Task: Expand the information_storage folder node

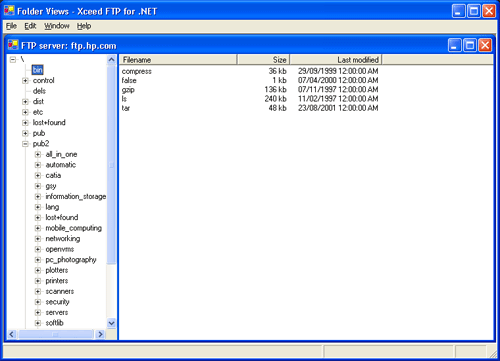Action: tap(38, 197)
